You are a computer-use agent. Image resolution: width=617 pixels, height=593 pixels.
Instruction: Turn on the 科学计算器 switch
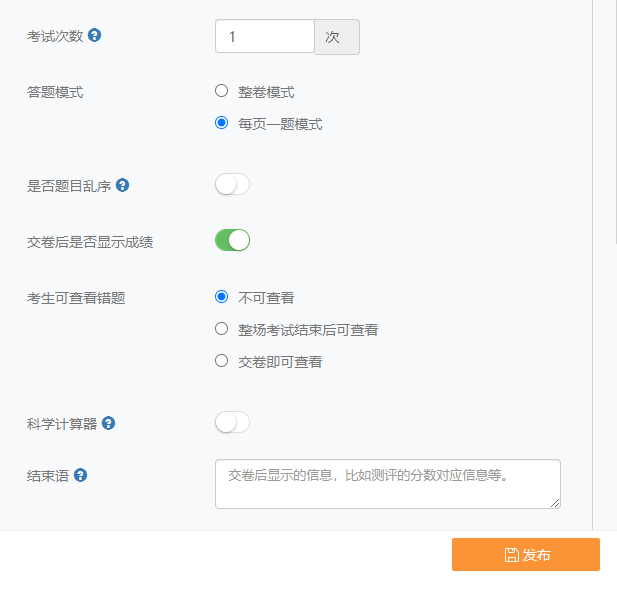232,422
